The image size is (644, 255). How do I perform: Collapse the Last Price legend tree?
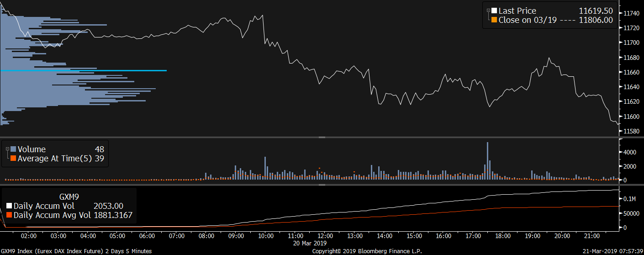coord(489,11)
